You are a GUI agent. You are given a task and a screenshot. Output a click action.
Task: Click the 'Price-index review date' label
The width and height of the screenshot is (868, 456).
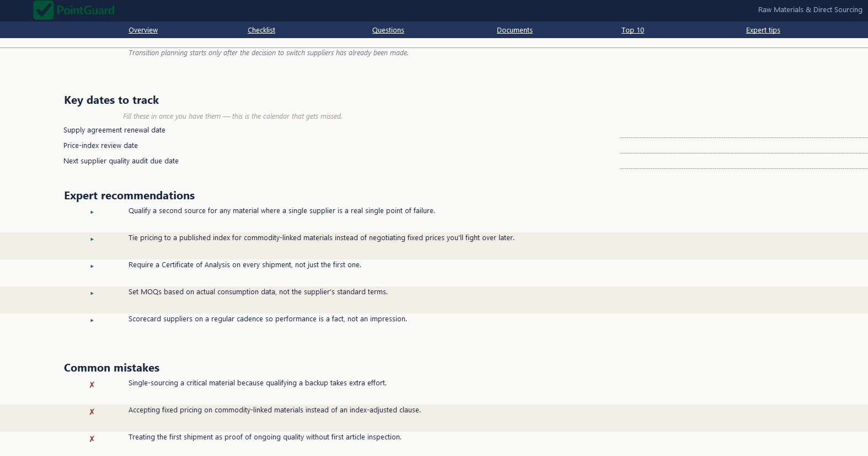pos(100,146)
